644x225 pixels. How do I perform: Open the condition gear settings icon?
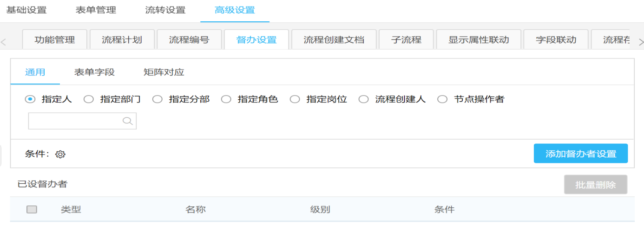point(60,154)
